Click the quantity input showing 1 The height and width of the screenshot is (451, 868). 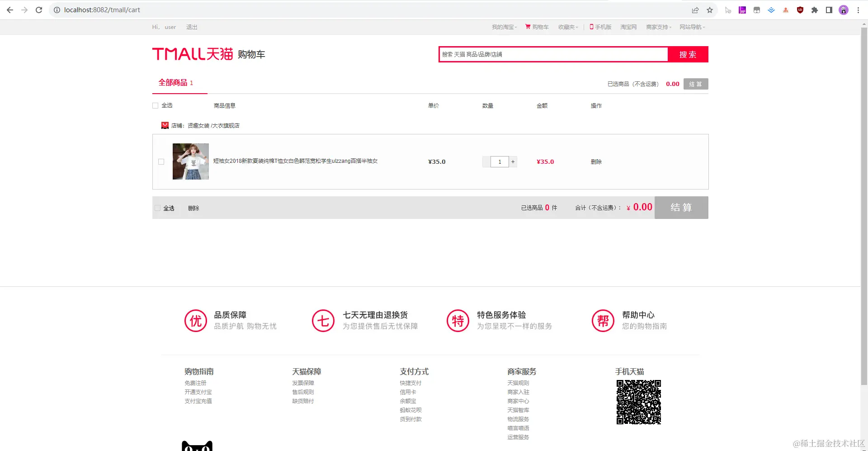500,161
